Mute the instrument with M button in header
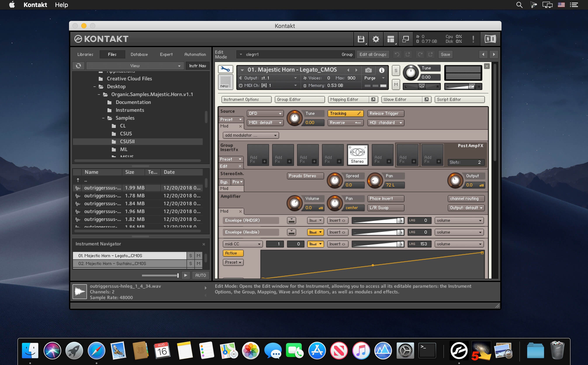This screenshot has width=588, height=365. point(396,84)
